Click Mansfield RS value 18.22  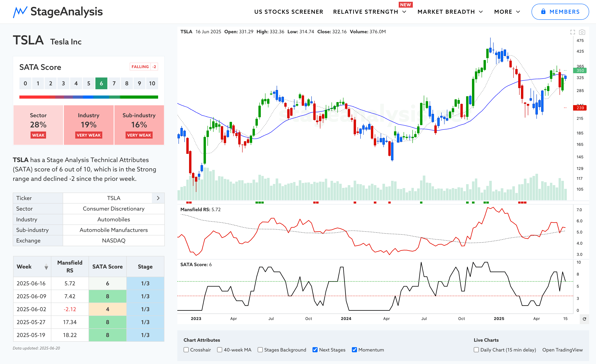(x=70, y=335)
